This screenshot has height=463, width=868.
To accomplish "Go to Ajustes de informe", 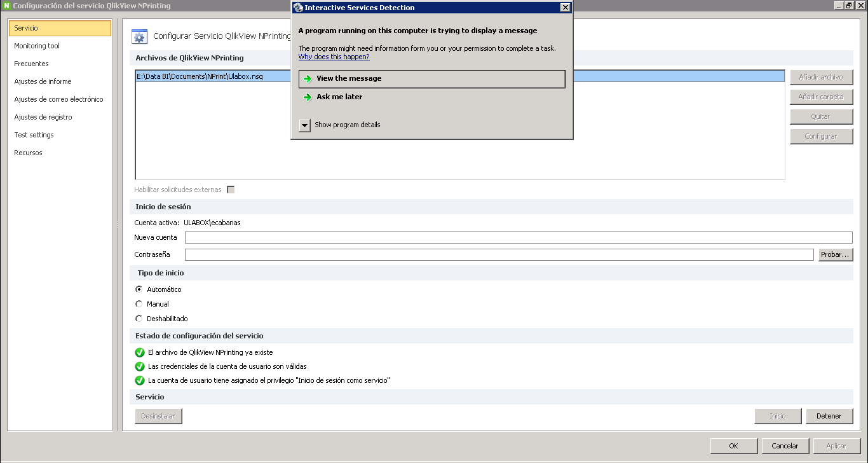I will coord(60,81).
